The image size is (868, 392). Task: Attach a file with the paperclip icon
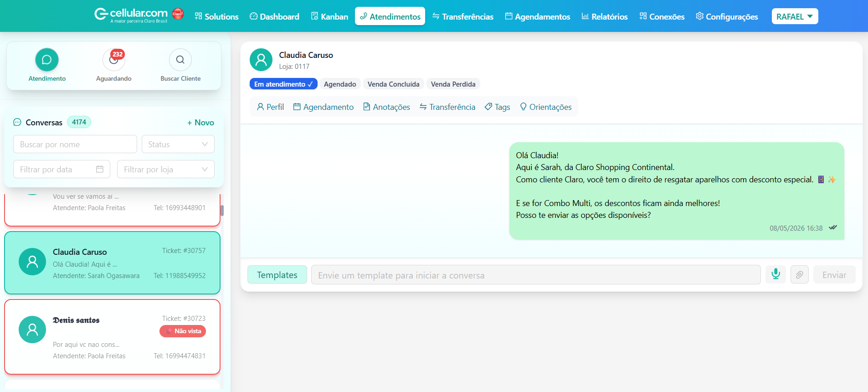800,275
